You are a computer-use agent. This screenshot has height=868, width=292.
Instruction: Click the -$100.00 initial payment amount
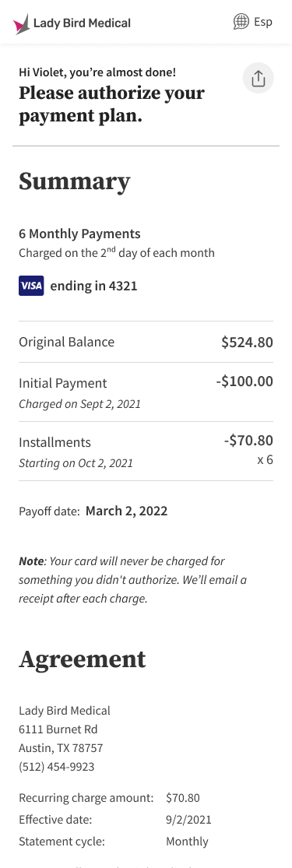coord(245,381)
